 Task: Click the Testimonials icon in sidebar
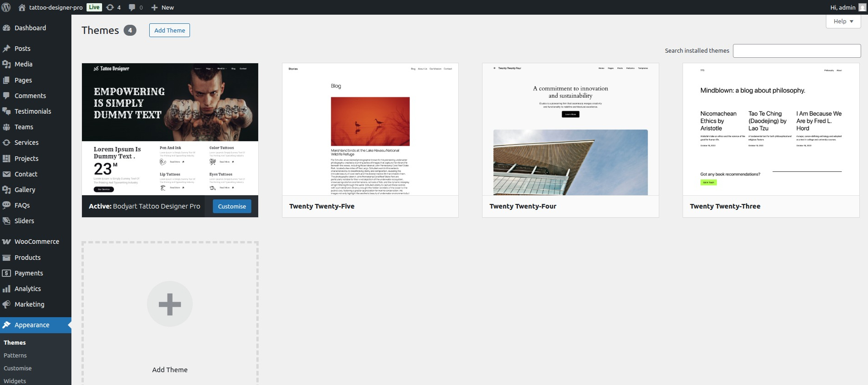6,111
